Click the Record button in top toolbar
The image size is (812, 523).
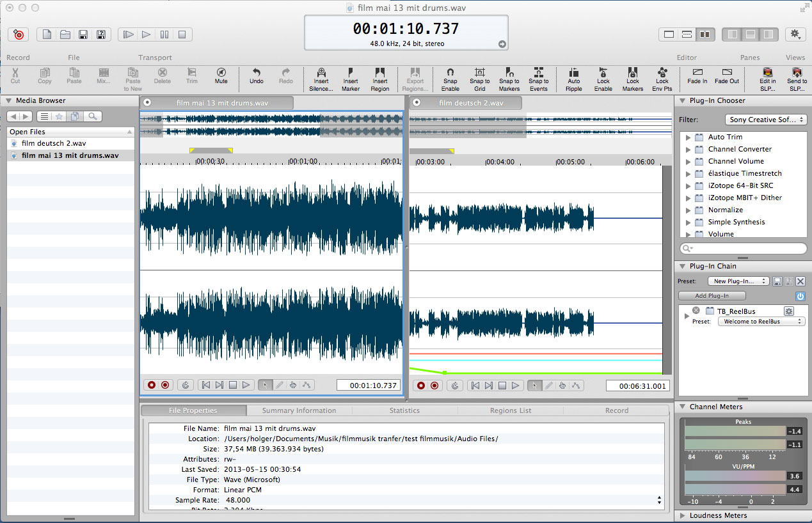click(19, 35)
